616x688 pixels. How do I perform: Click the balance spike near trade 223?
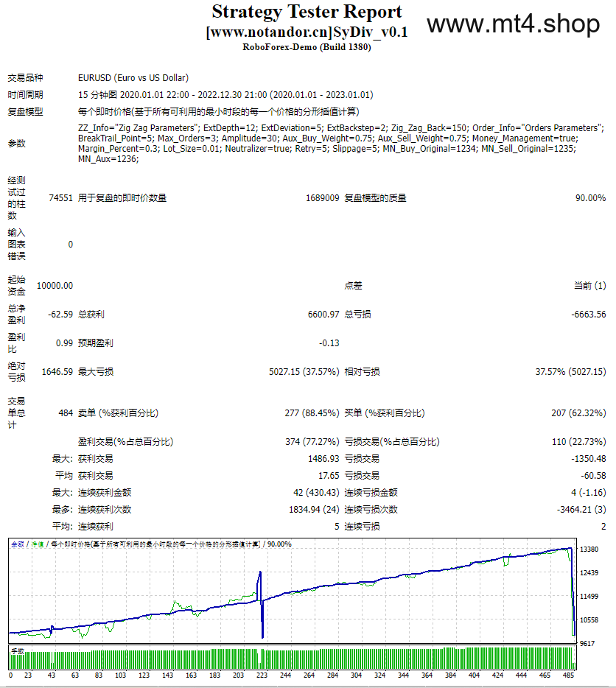[x=261, y=604]
